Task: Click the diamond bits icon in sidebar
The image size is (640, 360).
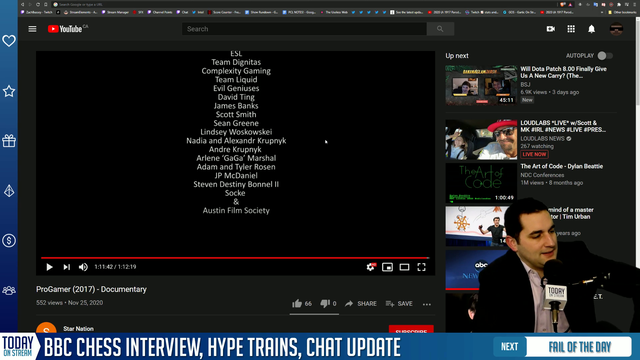Action: coord(9,191)
